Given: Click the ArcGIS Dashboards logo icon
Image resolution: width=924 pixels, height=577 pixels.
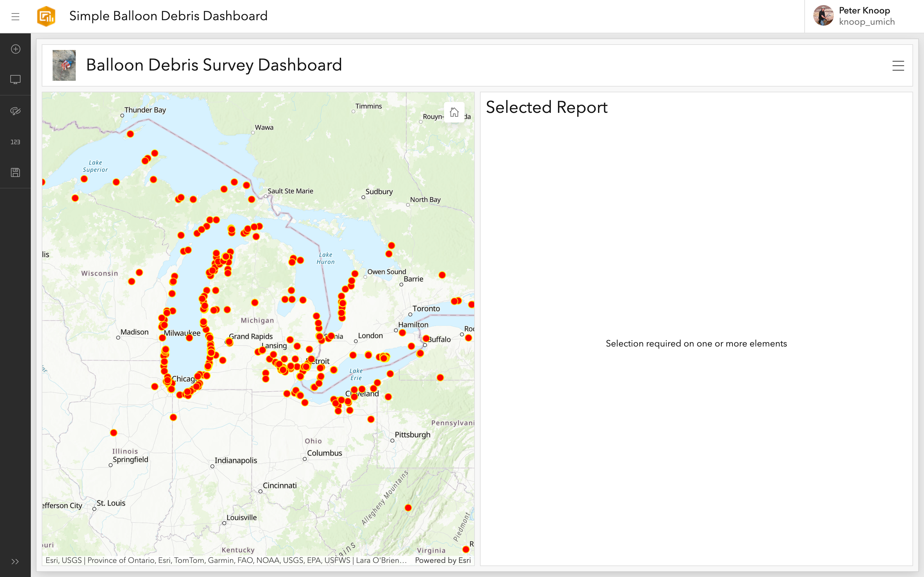Looking at the screenshot, I should [46, 16].
